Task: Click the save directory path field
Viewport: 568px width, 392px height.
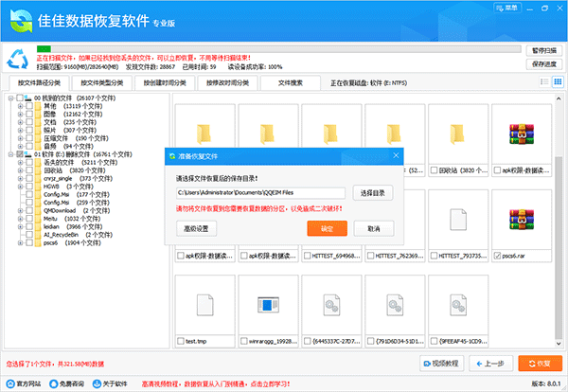Action: pos(261,193)
